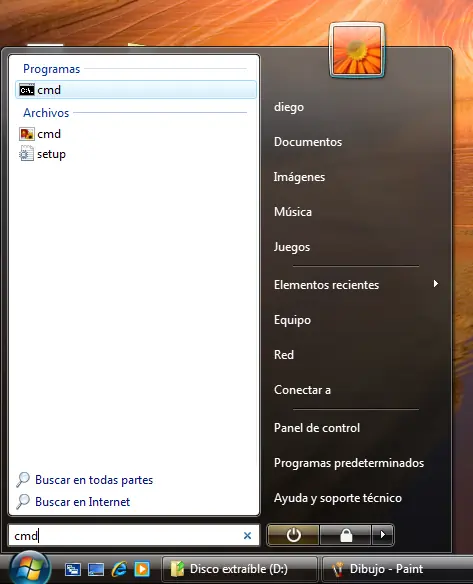Viewport: 473px width, 584px height.
Task: Open Ayuda y soporte técnico
Action: [337, 498]
